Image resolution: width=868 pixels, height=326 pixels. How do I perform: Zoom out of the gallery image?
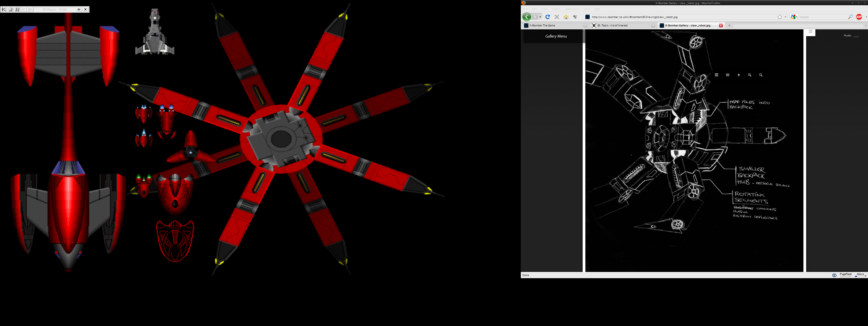coord(761,75)
